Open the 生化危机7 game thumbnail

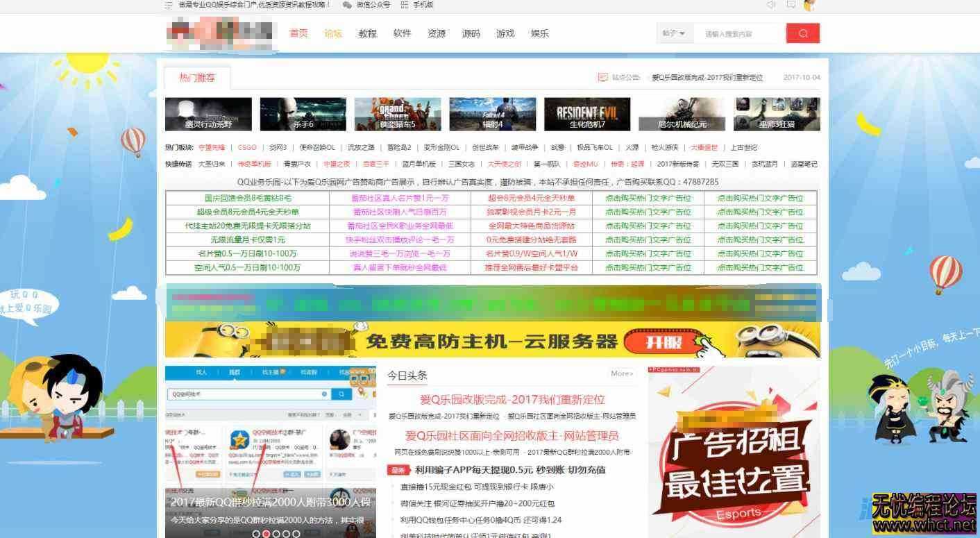587,113
